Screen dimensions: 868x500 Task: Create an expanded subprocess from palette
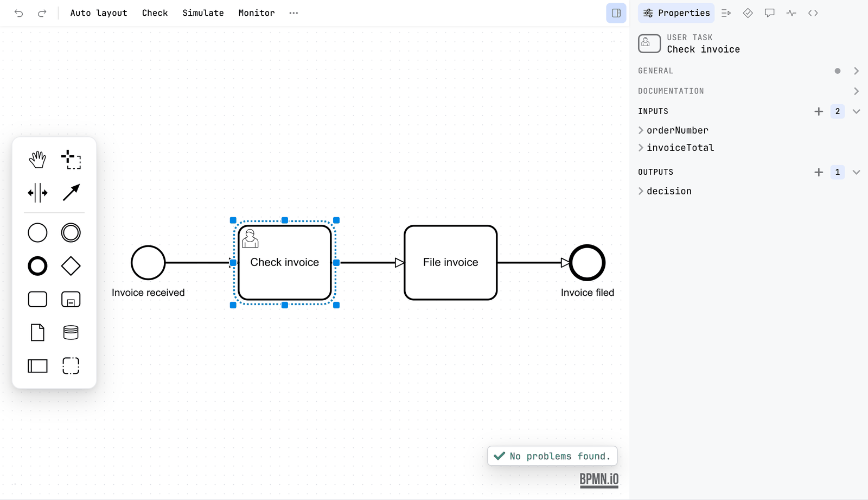(71, 299)
